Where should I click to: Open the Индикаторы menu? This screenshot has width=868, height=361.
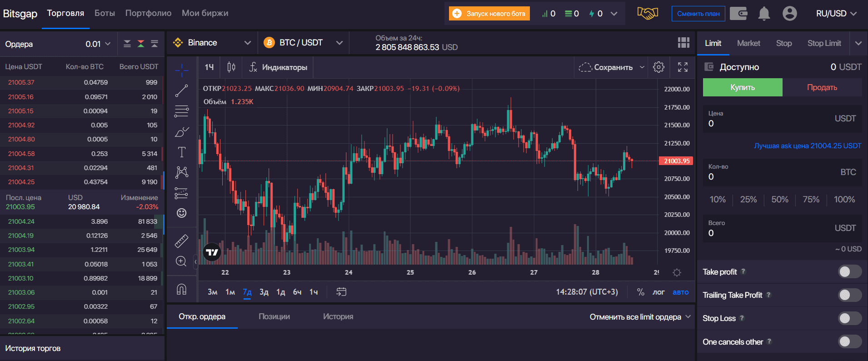[279, 67]
